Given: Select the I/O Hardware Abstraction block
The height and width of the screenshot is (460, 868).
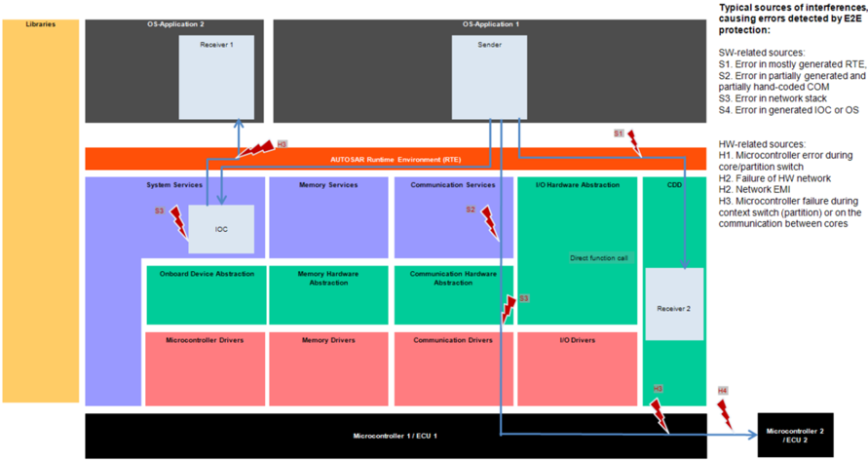Looking at the screenshot, I should pyautogui.click(x=578, y=250).
